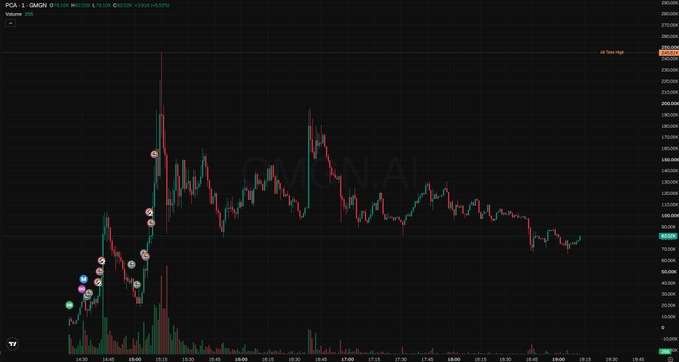
Task: Select the green round marker at chart start
Action: (x=69, y=305)
